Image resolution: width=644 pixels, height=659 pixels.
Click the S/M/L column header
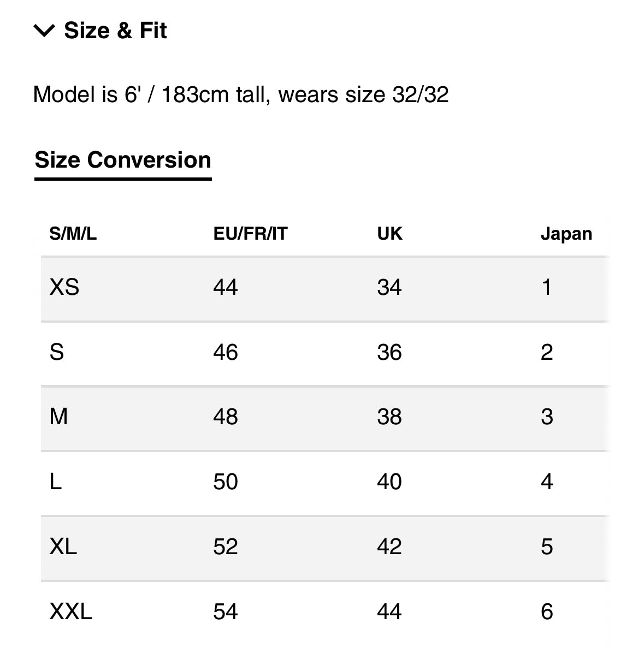click(x=73, y=234)
